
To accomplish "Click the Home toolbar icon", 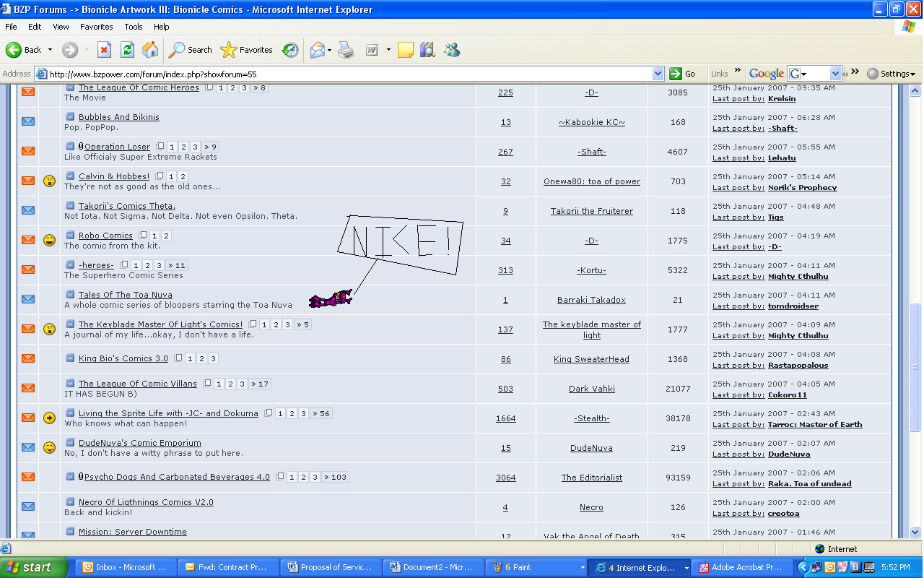I will pos(149,50).
